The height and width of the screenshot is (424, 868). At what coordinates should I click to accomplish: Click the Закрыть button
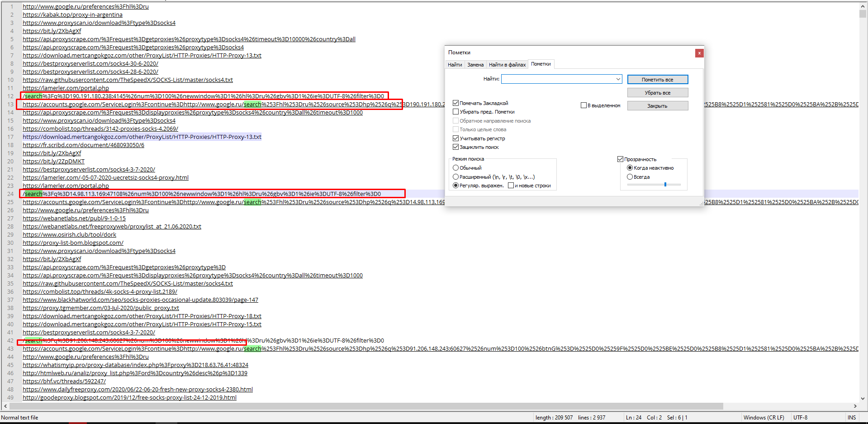click(657, 106)
